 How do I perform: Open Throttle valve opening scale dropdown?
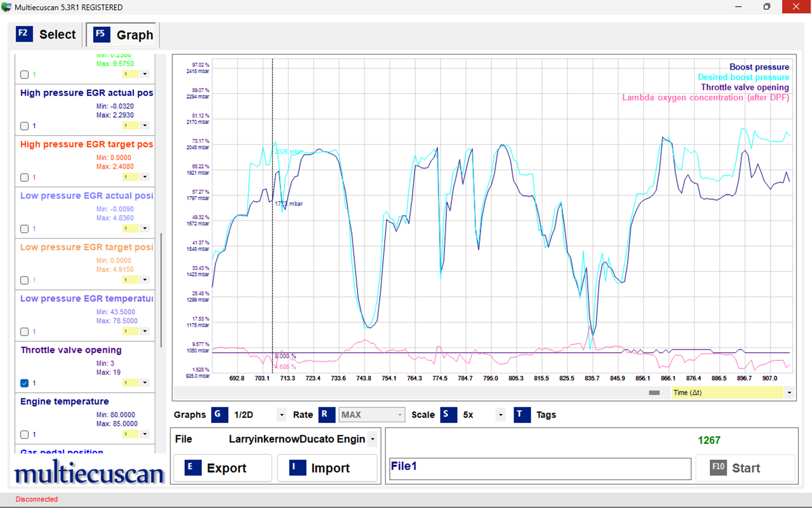[145, 383]
